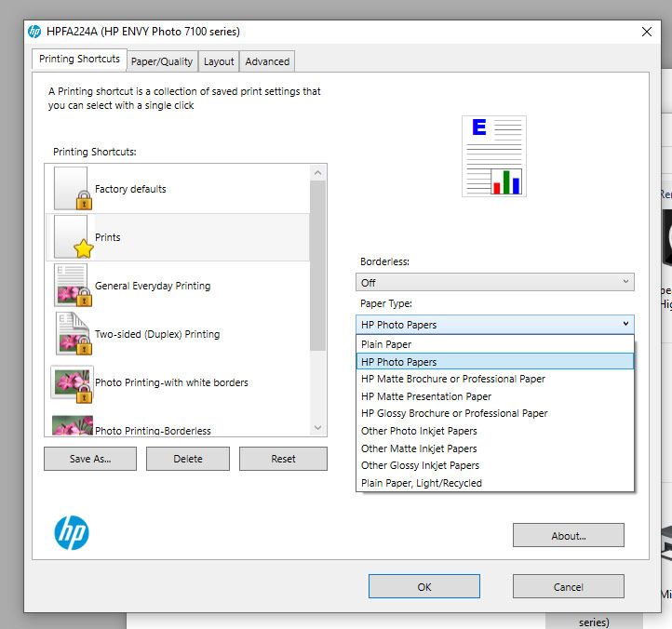
Task: Choose HP Photo Papers list option
Action: (x=494, y=362)
